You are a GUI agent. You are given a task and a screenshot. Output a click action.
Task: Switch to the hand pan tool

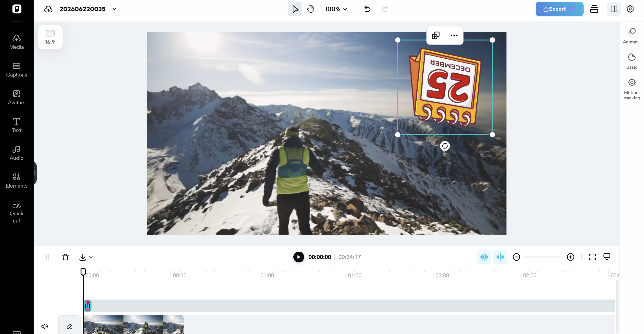[311, 9]
